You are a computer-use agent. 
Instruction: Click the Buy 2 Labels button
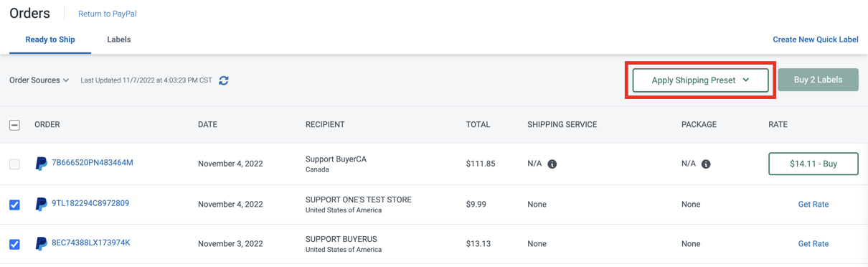pyautogui.click(x=818, y=80)
